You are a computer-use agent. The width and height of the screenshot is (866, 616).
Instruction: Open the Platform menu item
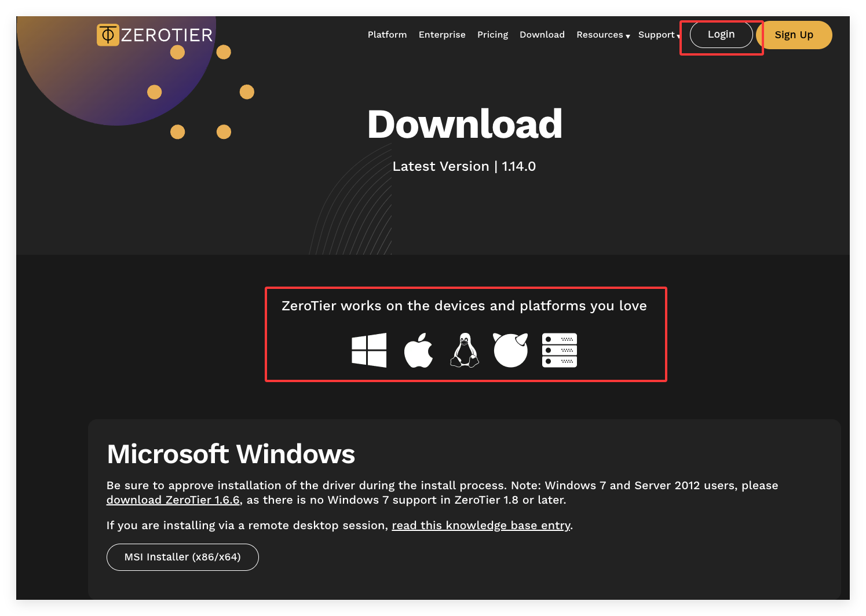pos(387,35)
